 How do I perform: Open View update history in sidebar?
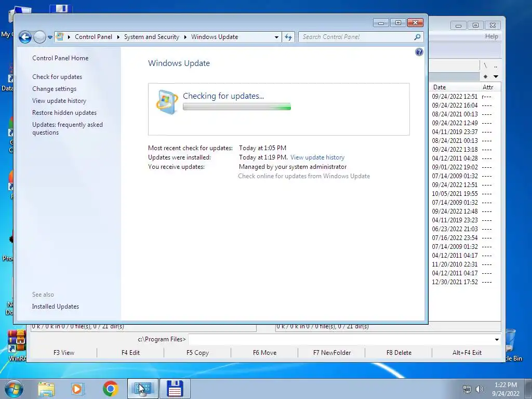pos(59,101)
